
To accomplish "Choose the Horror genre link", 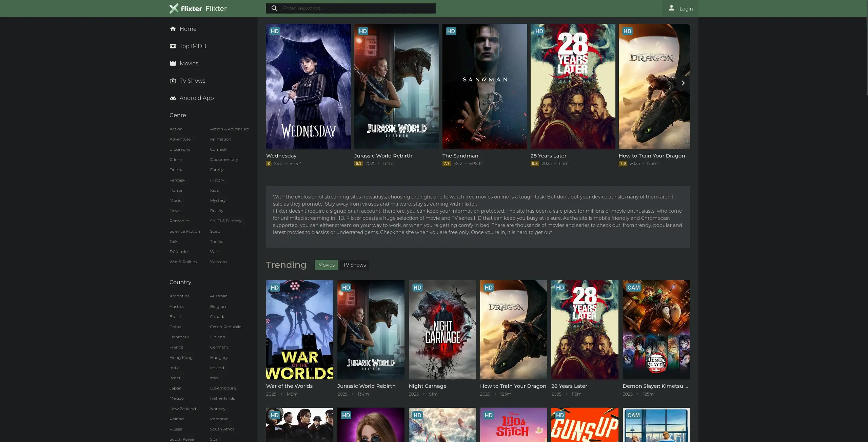I will tap(176, 190).
